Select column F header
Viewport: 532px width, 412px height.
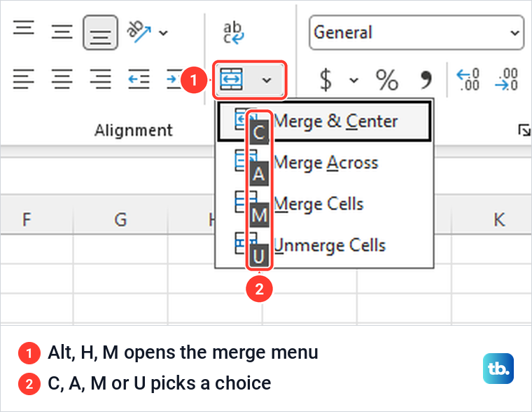pos(27,219)
